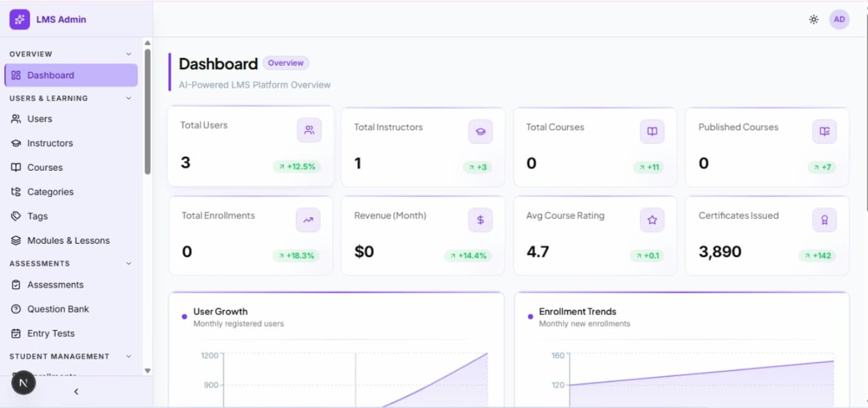This screenshot has width=868, height=408.
Task: Open Entry Tests in the sidebar
Action: 71,333
